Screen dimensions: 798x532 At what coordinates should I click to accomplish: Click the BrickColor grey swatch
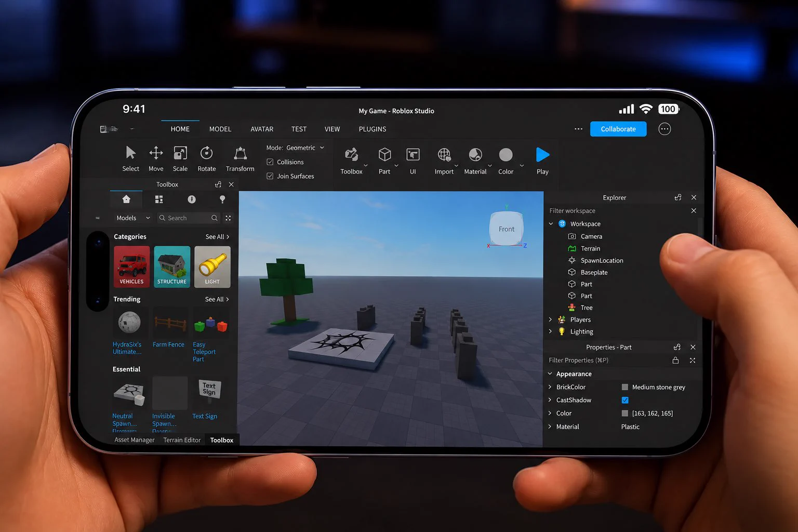625,387
